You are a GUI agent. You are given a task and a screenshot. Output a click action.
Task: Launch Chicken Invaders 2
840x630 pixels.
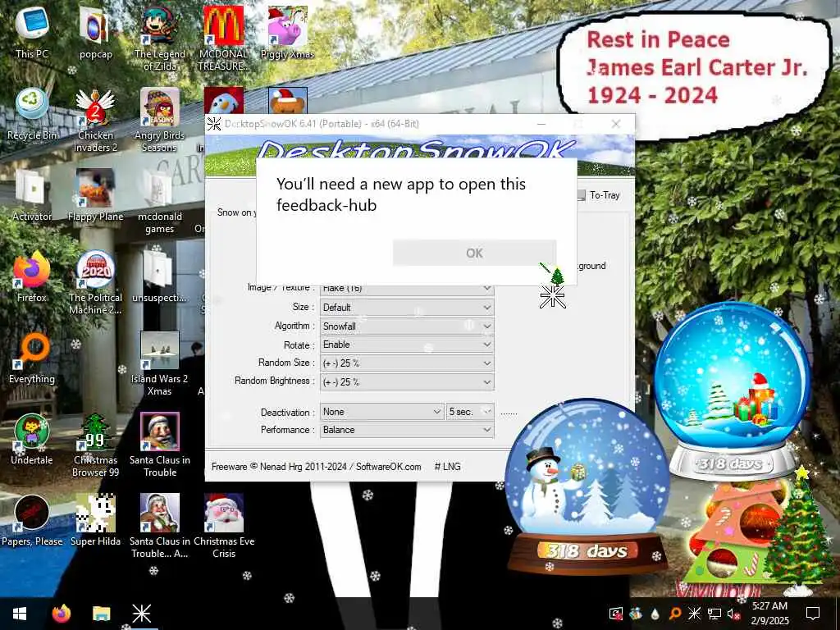95,120
